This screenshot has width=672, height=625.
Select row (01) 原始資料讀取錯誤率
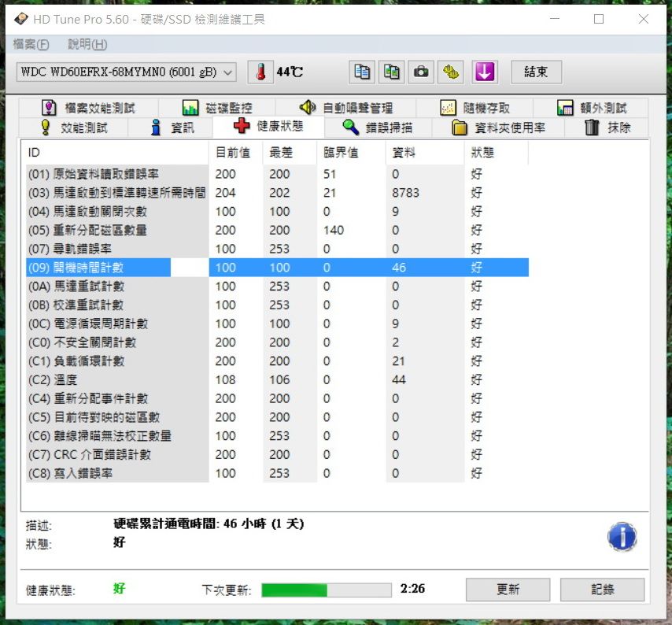click(x=277, y=174)
